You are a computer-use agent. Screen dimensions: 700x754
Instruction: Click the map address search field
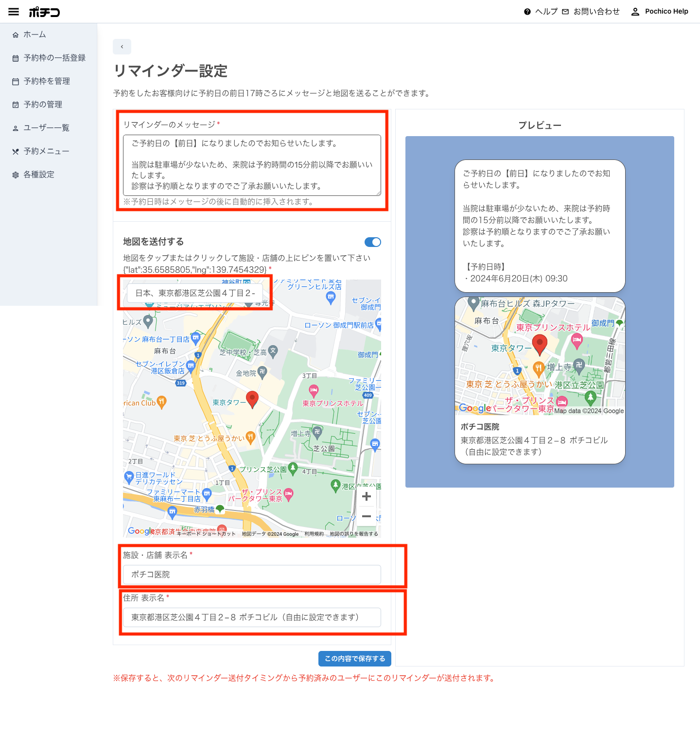(194, 293)
